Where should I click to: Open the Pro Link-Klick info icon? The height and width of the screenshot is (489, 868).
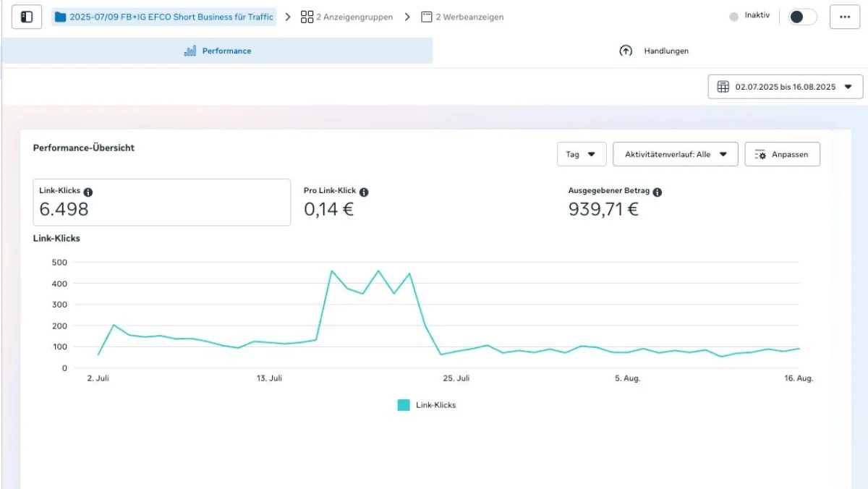(x=364, y=191)
